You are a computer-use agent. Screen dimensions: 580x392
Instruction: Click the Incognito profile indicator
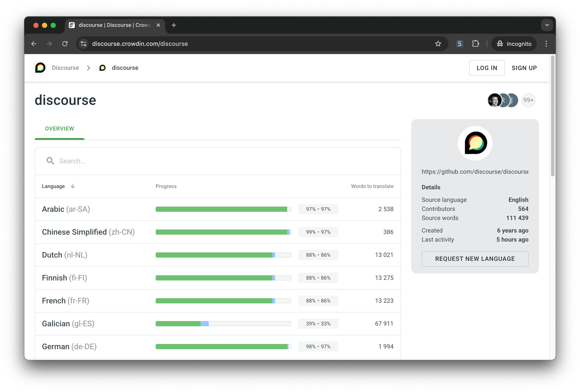(x=514, y=44)
